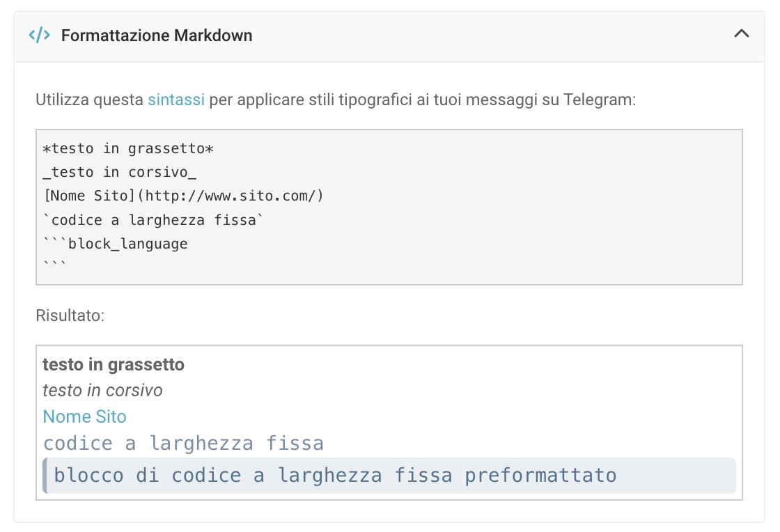The image size is (780, 532).
Task: Open the "sintassi" hyperlink
Action: 176,100
